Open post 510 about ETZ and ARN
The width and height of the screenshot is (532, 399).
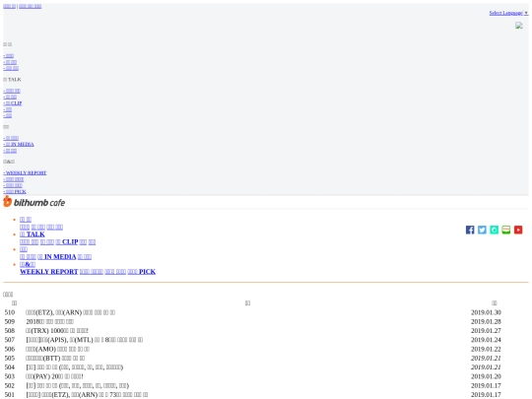pyautogui.click(x=70, y=312)
